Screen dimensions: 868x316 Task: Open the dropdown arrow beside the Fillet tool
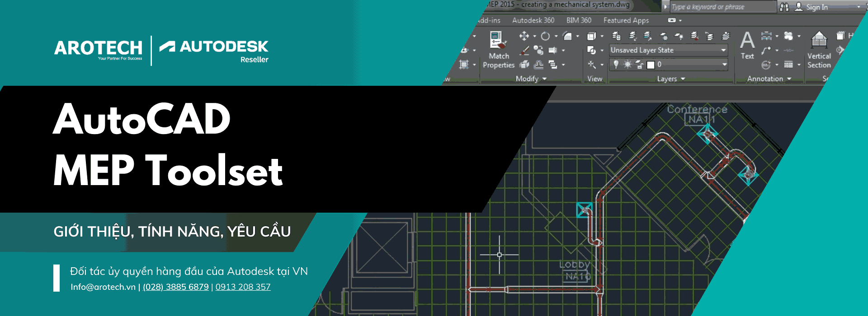[578, 36]
